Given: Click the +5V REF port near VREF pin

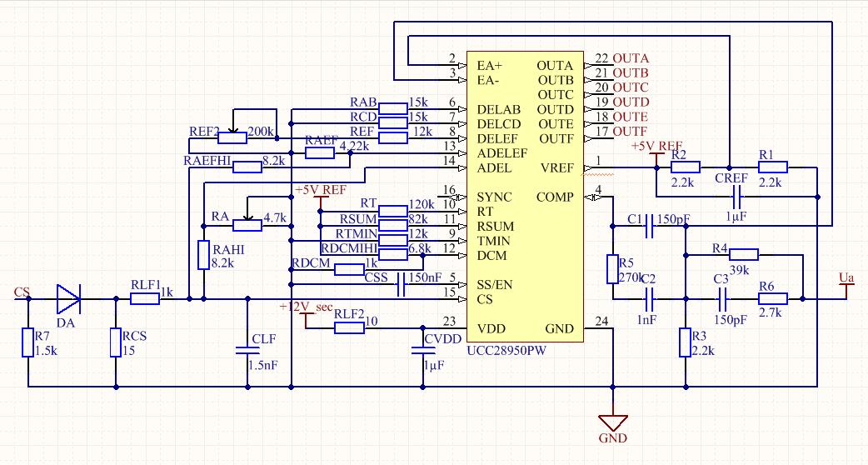Looking at the screenshot, I should [657, 147].
